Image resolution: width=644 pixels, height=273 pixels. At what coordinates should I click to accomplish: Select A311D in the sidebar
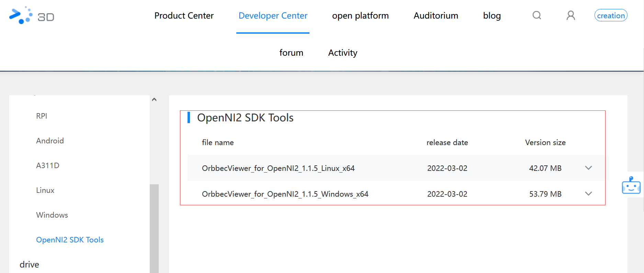[x=48, y=165]
